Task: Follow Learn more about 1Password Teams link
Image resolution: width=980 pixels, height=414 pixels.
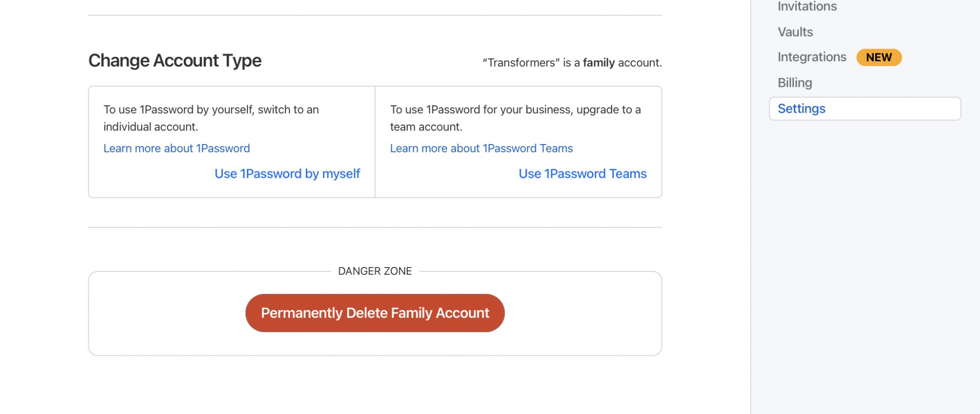Action: (x=481, y=148)
